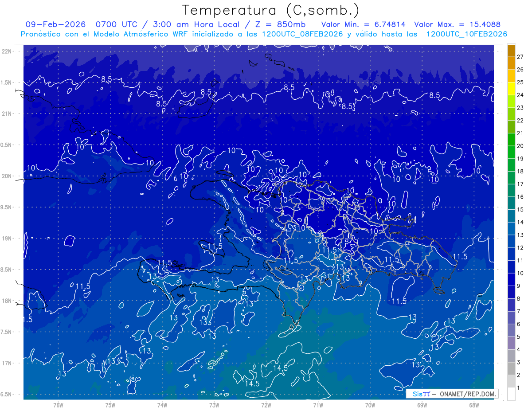Viewport: 532px width, 411px height.
Task: Select the date text "09-Feb-2026"
Action: pyautogui.click(x=55, y=24)
